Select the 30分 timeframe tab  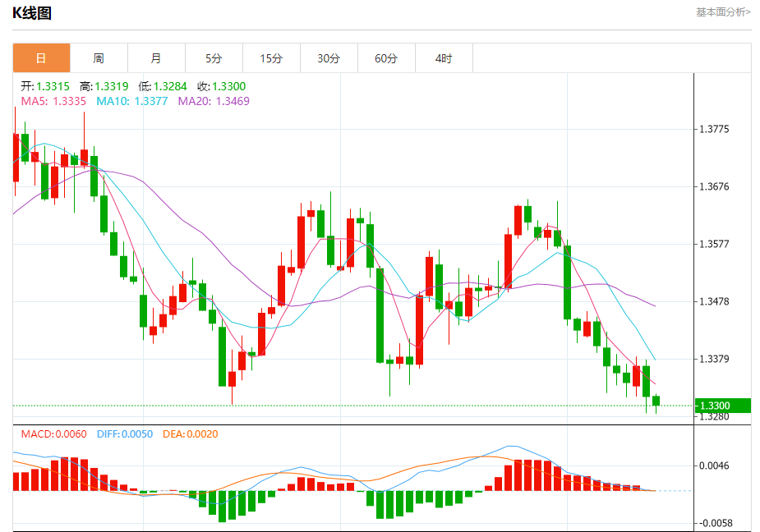(329, 58)
